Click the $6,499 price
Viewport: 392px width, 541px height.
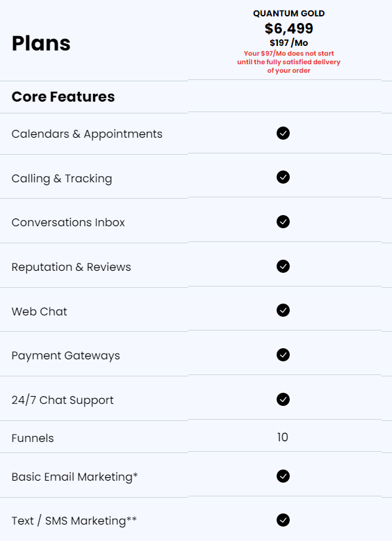(x=289, y=28)
